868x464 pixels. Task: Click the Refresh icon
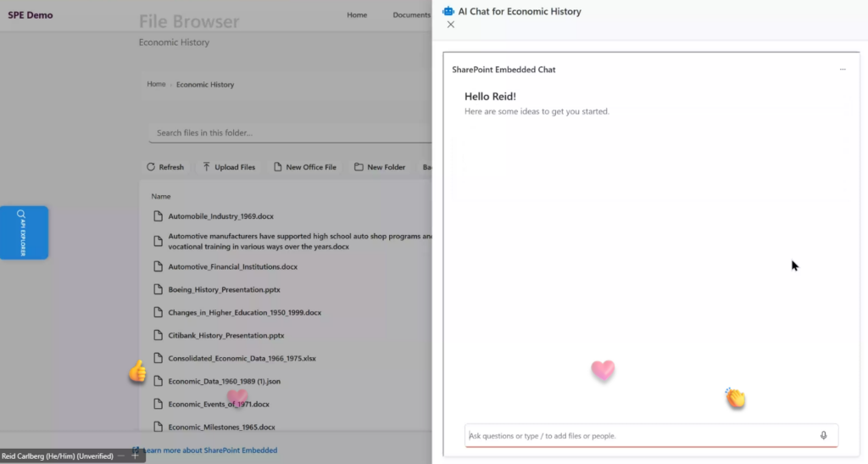[x=151, y=166]
